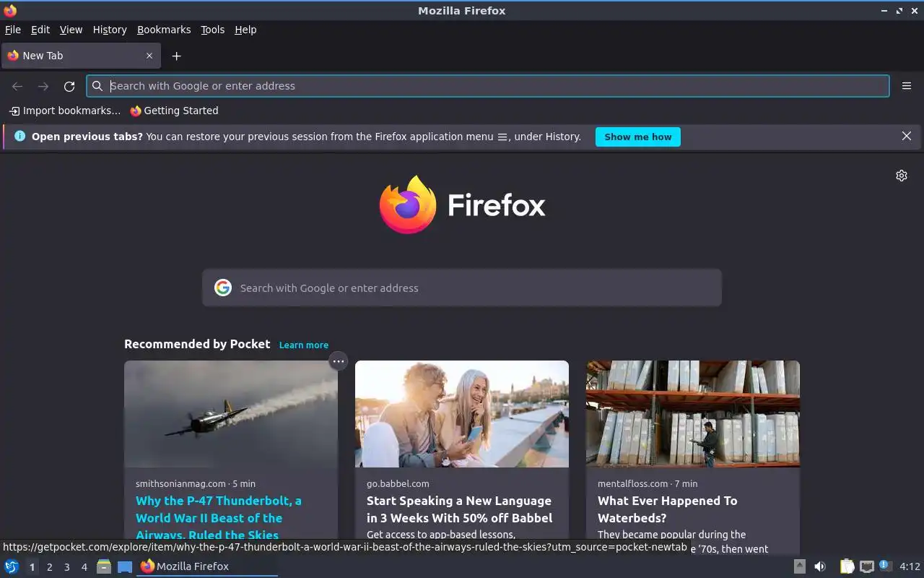Open the taskbar start menu icon
This screenshot has width=924, height=578.
12,566
